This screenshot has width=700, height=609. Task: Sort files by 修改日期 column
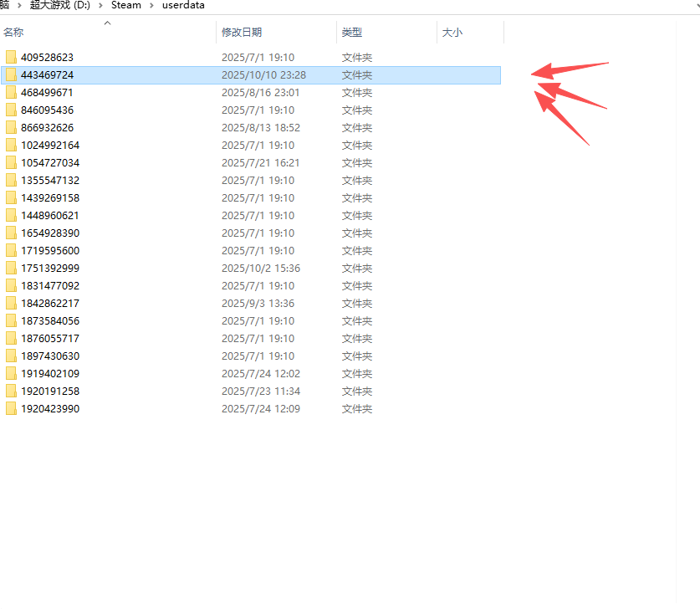click(x=242, y=33)
